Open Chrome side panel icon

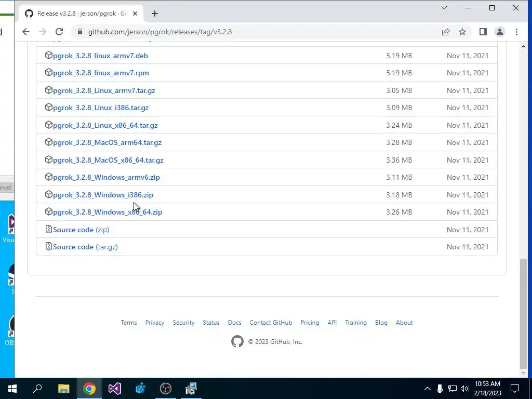pos(483,32)
